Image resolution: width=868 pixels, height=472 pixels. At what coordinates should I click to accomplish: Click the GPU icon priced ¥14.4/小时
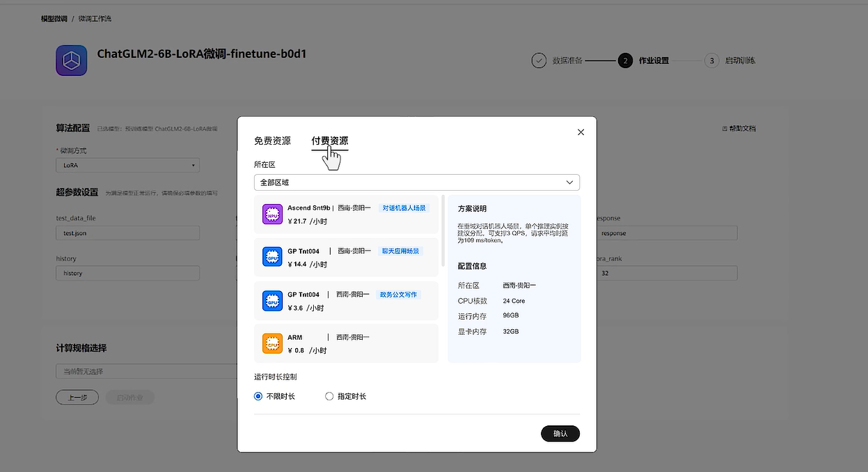pyautogui.click(x=272, y=257)
